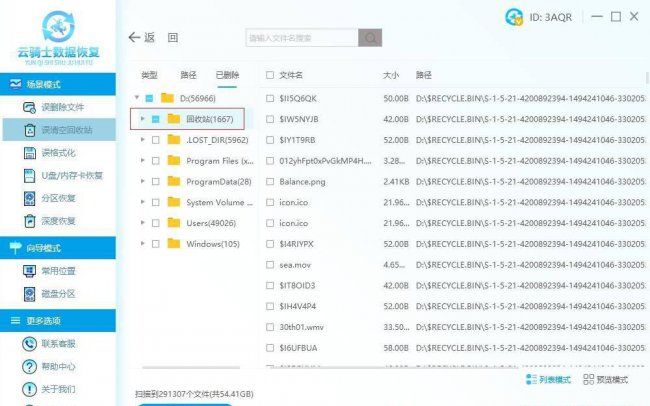650x406 pixels.
Task: Click the user account avatar icon
Action: click(x=514, y=17)
